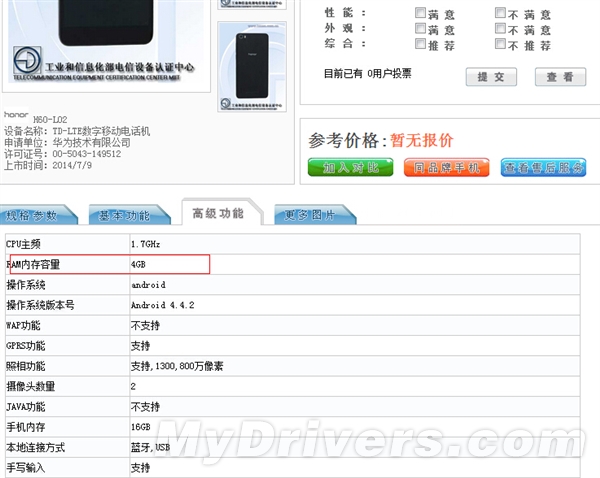600x478 pixels.
Task: Click the certification center emblem icon
Action: click(27, 60)
